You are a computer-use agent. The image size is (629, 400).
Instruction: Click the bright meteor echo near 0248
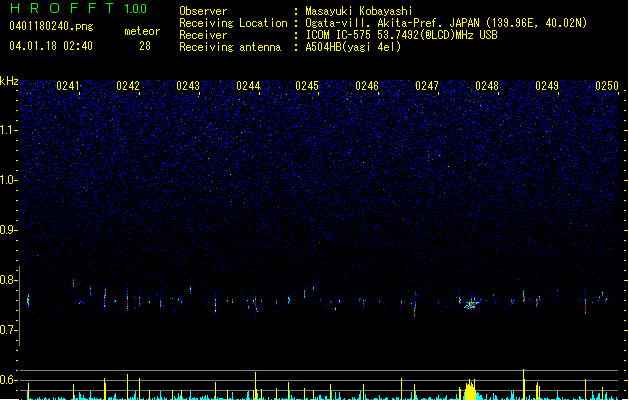471,304
